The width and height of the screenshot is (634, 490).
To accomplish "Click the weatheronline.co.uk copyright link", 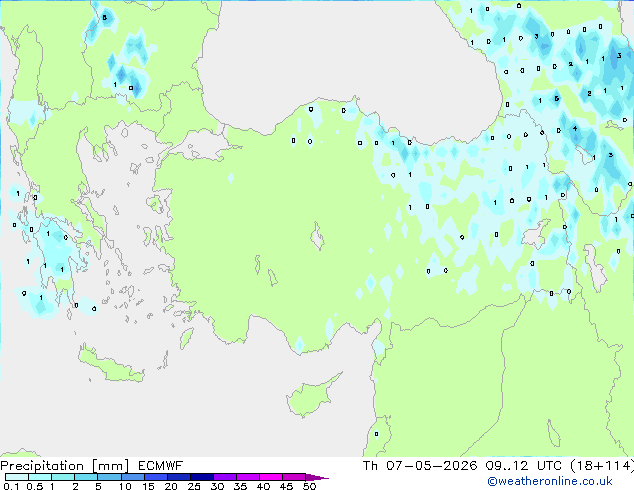I will click(x=549, y=481).
